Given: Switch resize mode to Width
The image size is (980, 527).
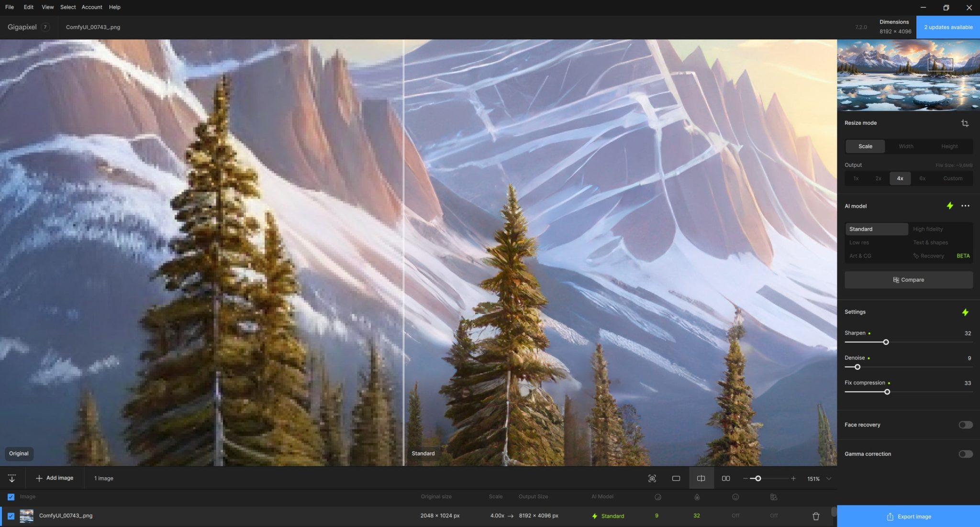Looking at the screenshot, I should tap(906, 146).
